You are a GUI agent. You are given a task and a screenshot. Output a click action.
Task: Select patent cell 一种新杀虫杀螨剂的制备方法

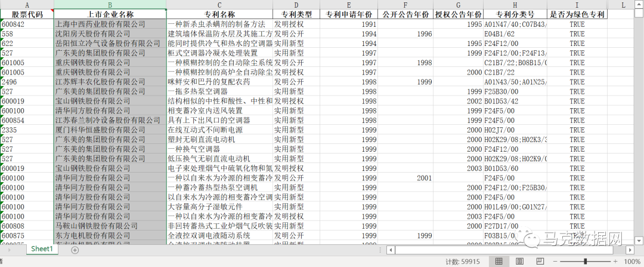click(x=219, y=24)
